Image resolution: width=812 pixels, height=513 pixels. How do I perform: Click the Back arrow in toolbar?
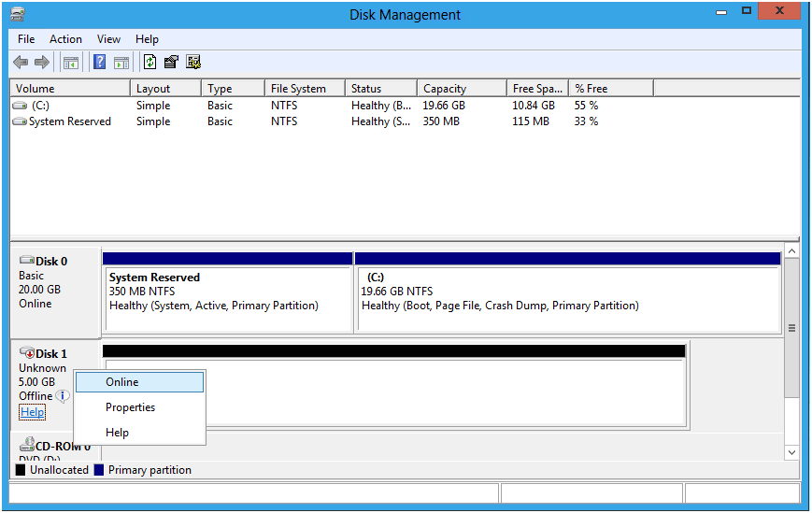[21, 63]
